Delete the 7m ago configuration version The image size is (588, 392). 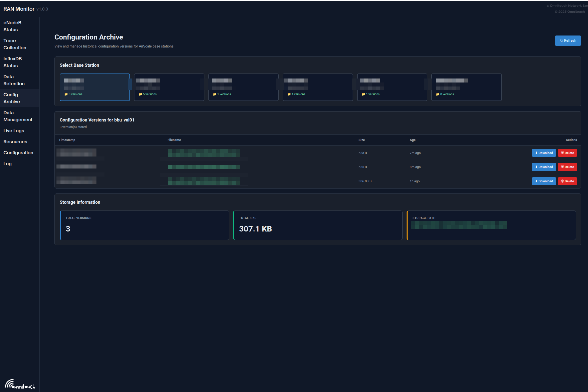point(567,153)
